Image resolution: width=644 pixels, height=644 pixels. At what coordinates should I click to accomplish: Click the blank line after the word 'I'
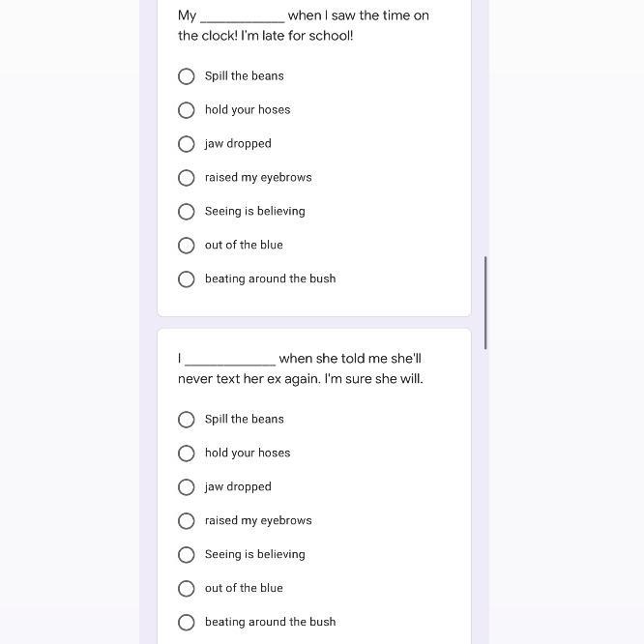coord(230,361)
